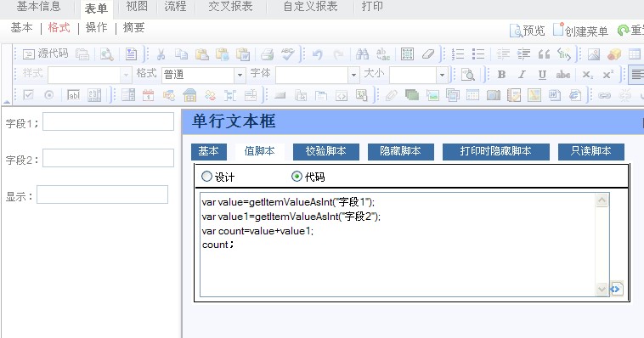Viewport: 644px width, 338px height.
Task: Open the 字体 font dropdown
Action: [353, 75]
